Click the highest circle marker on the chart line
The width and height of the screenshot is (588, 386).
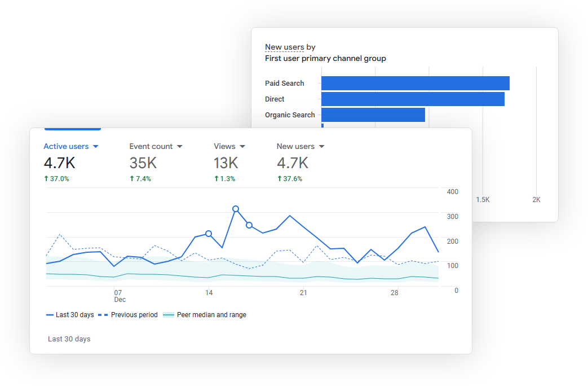[x=236, y=209]
